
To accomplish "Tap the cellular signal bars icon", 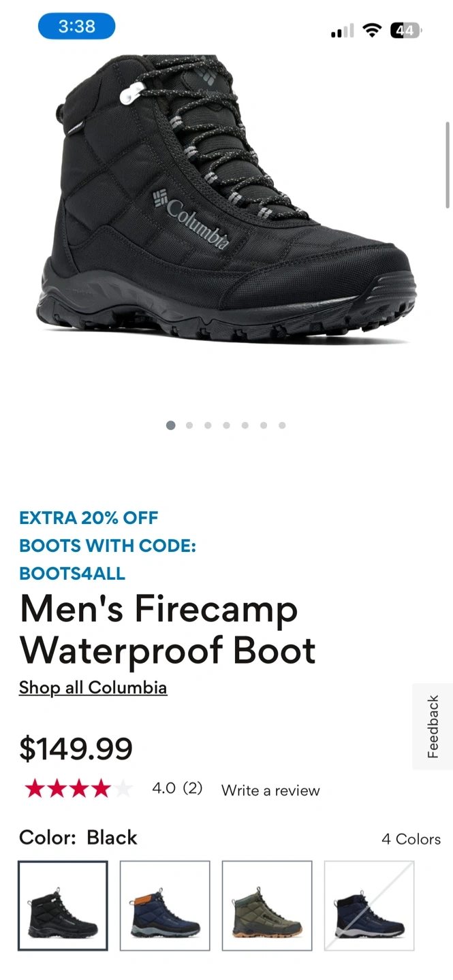I will 343,31.
